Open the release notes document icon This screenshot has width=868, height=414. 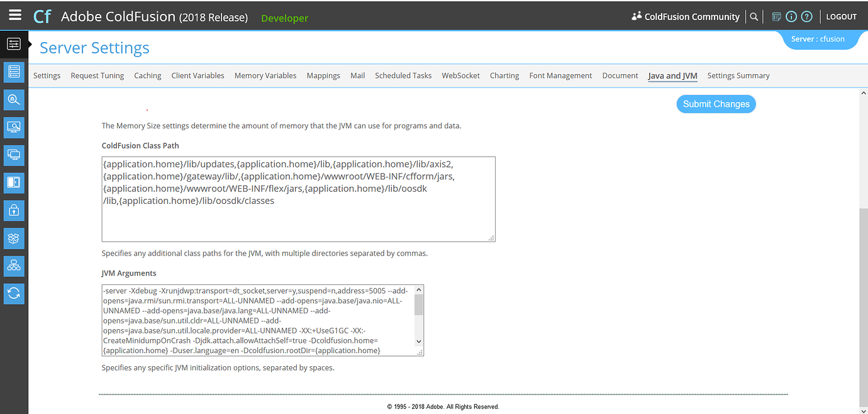point(776,16)
